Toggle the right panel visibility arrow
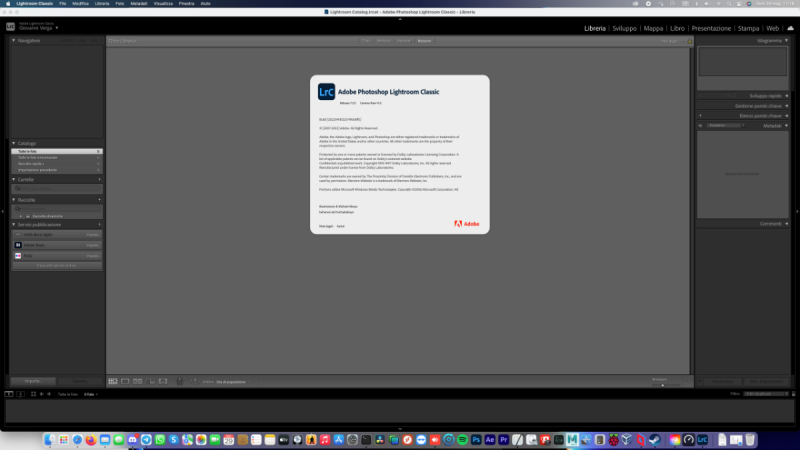Viewport: 800px width, 450px height. tap(797, 211)
